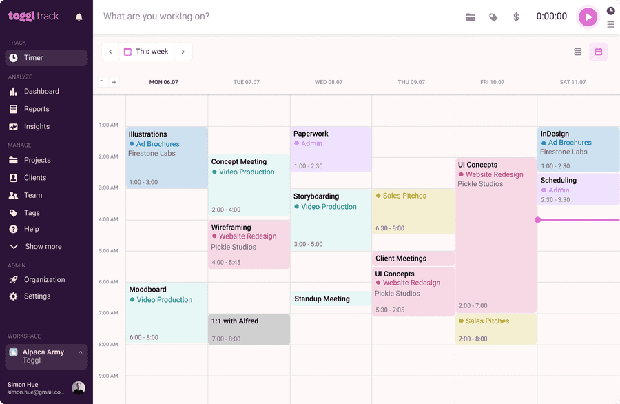Click the Tags icon in sidebar
This screenshot has height=404, width=620.
(13, 213)
